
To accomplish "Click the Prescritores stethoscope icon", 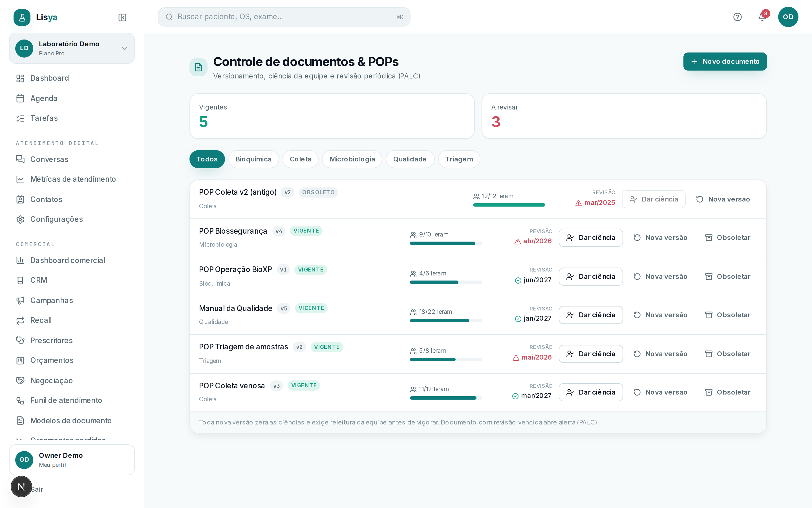I will pyautogui.click(x=21, y=340).
